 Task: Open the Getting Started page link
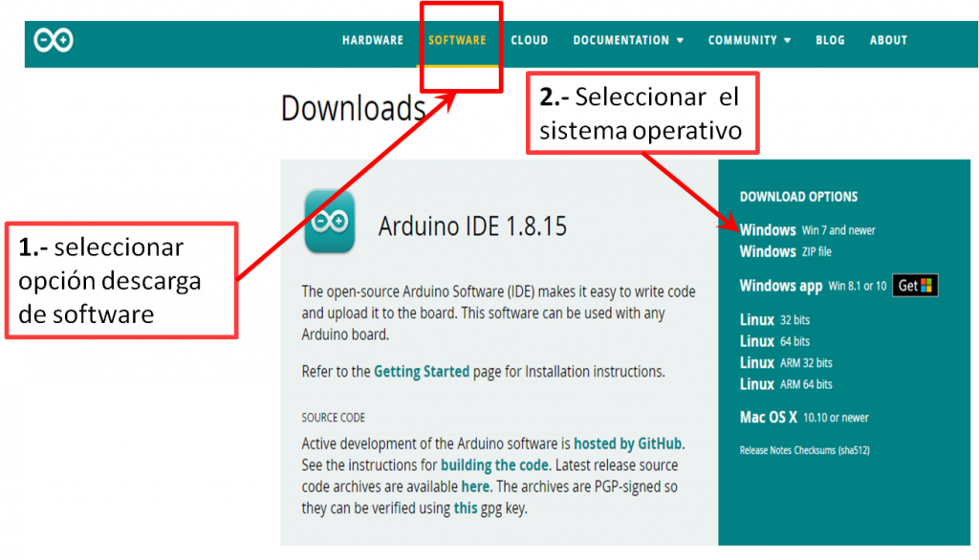coord(422,372)
